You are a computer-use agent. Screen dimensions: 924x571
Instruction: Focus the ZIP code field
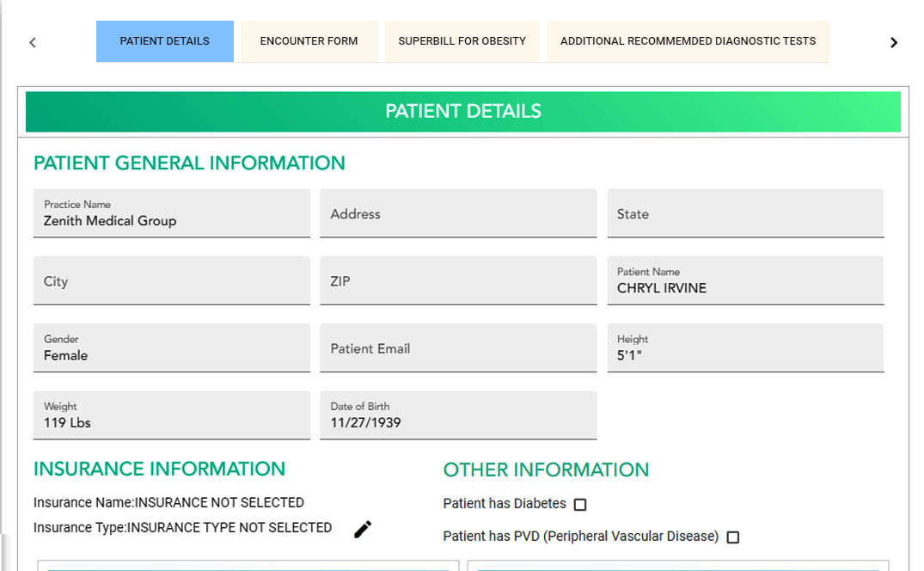click(458, 280)
